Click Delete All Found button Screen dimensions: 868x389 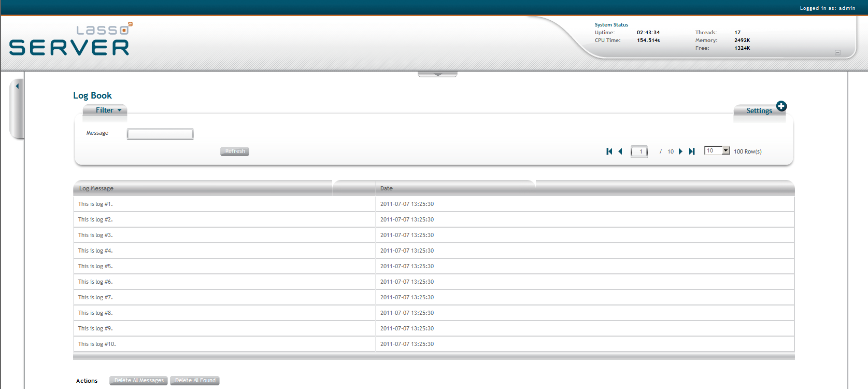coord(195,381)
